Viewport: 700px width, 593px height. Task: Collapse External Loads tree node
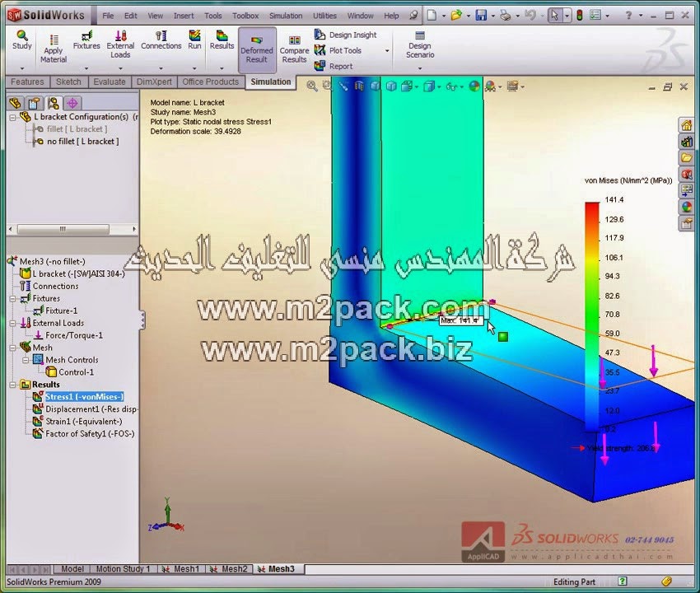pos(12,323)
